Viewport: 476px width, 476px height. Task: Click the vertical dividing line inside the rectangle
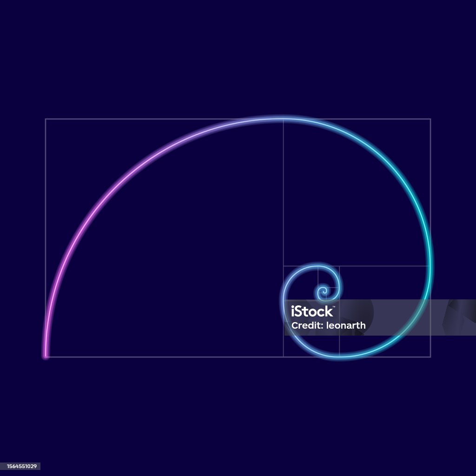(x=283, y=192)
